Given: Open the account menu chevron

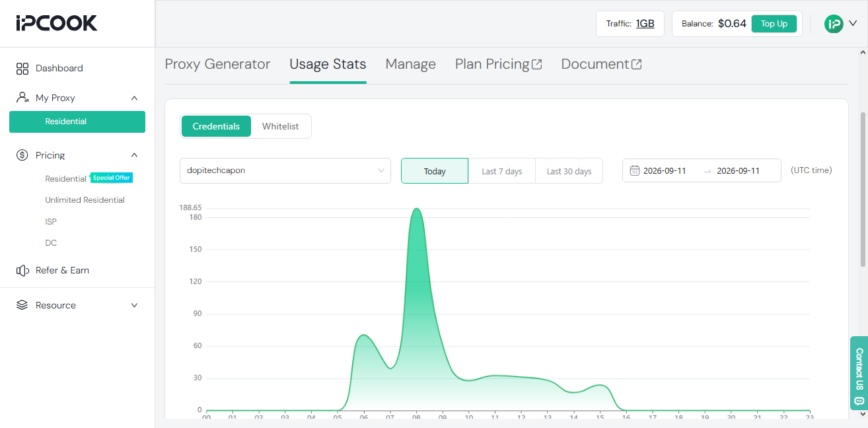Looking at the screenshot, I should click(x=853, y=23).
